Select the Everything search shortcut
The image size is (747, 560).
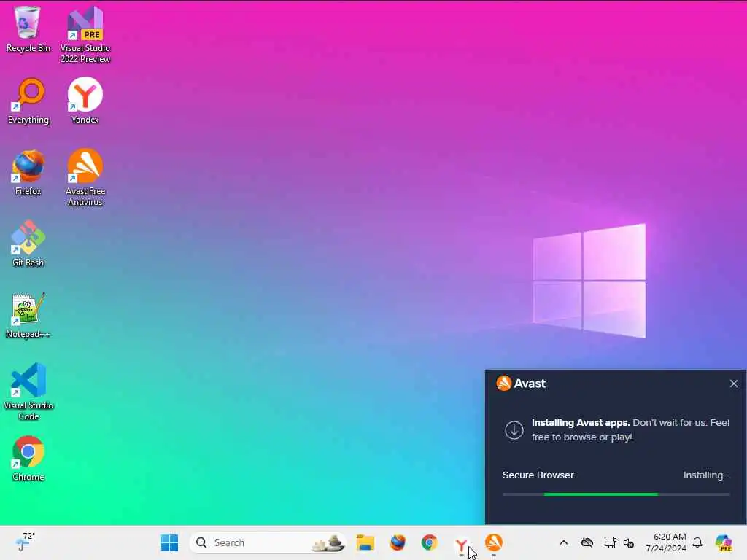coord(28,101)
